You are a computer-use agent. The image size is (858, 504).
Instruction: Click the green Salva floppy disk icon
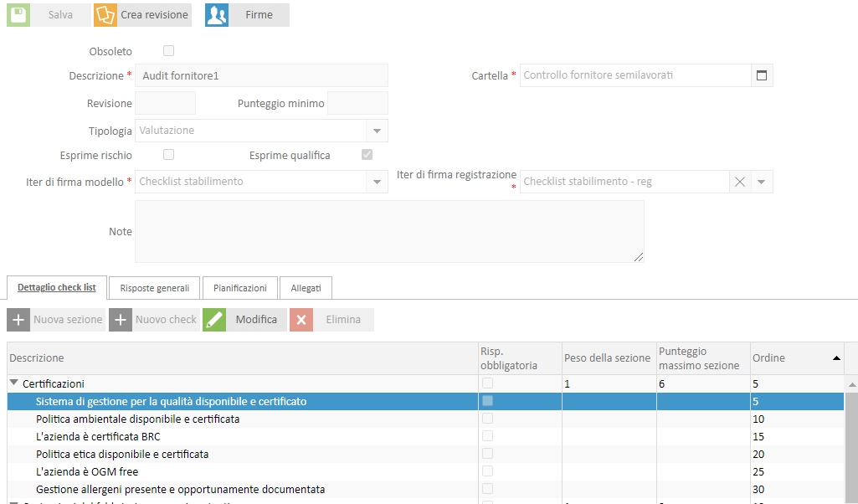18,15
